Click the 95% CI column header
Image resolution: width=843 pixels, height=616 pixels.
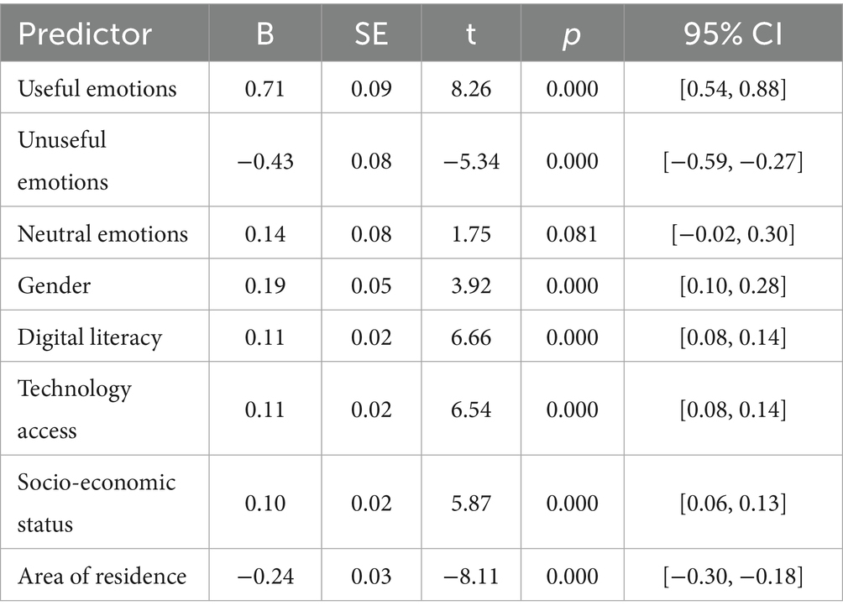tap(733, 34)
